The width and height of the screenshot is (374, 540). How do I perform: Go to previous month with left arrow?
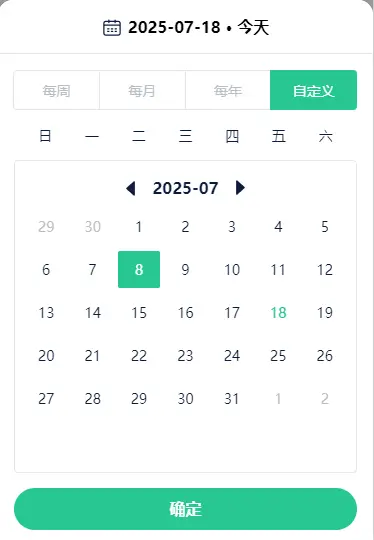[x=131, y=188]
